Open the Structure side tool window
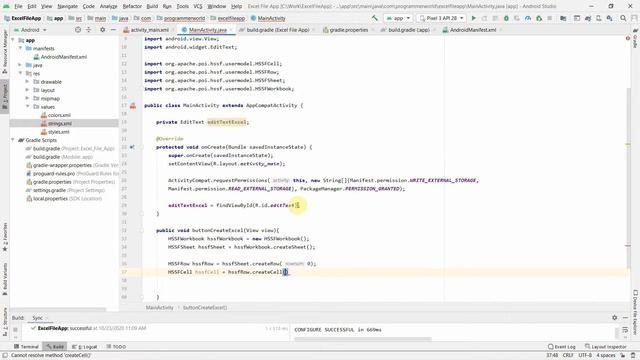 5,322
